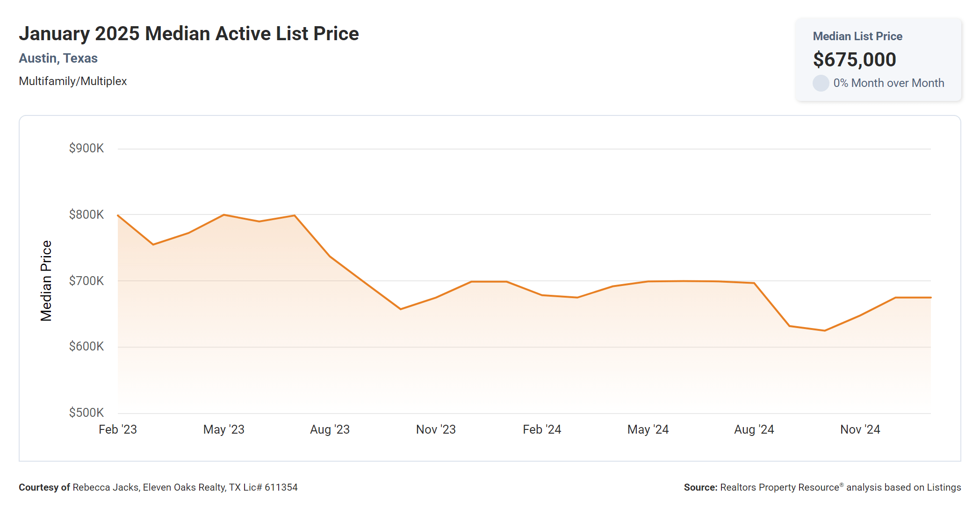Click the Nov '23 x-axis label

click(436, 429)
